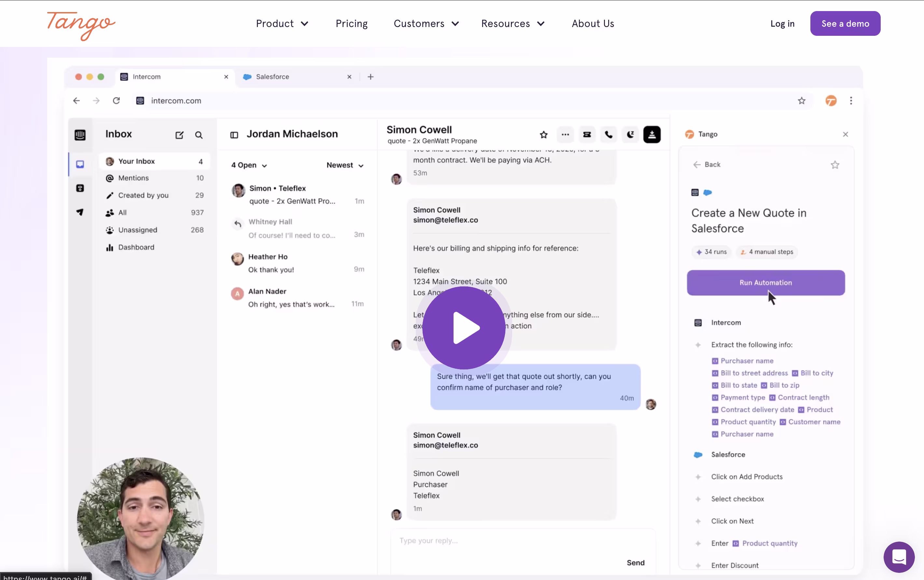
Task: Open the outbound paper plane icon
Action: click(80, 212)
